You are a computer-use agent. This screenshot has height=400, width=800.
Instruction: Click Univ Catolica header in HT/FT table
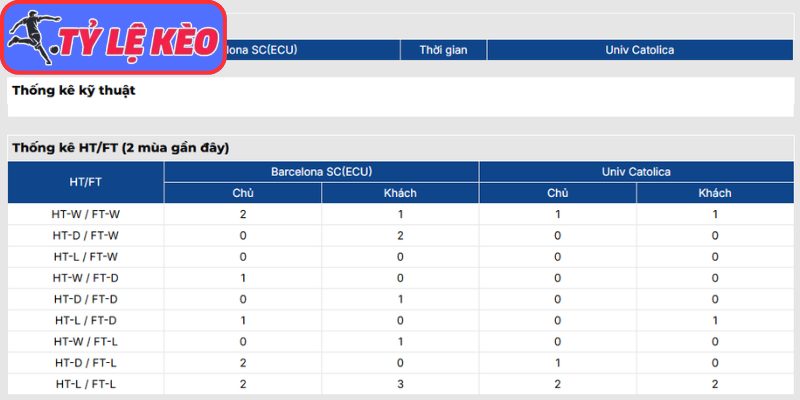pos(638,172)
